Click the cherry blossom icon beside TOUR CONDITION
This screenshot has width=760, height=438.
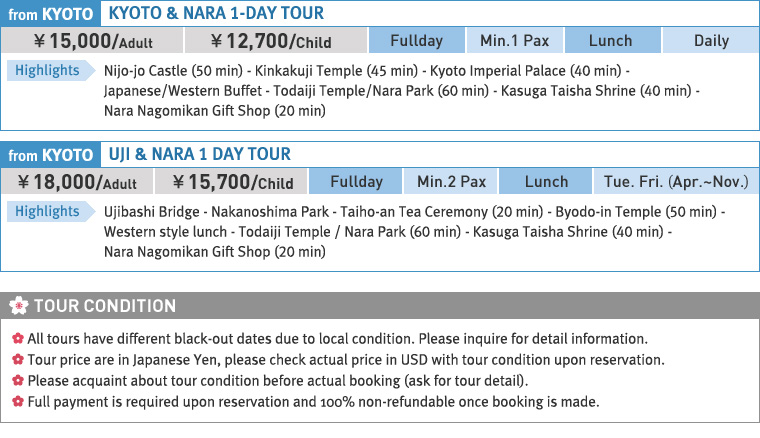click(x=18, y=306)
